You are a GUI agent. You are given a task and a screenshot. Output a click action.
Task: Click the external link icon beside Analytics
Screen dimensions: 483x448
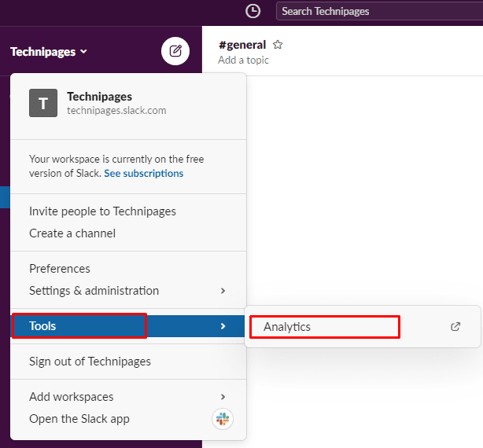(x=455, y=327)
